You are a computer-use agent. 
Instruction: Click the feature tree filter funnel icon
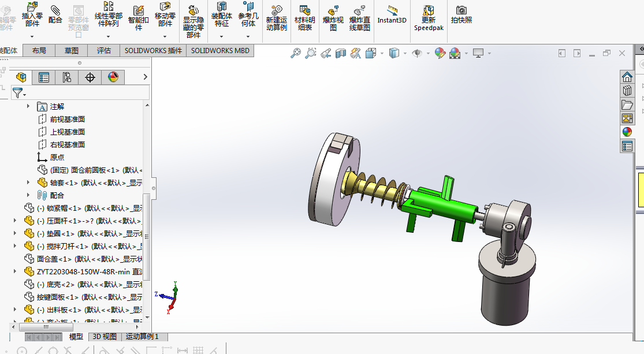pos(17,93)
